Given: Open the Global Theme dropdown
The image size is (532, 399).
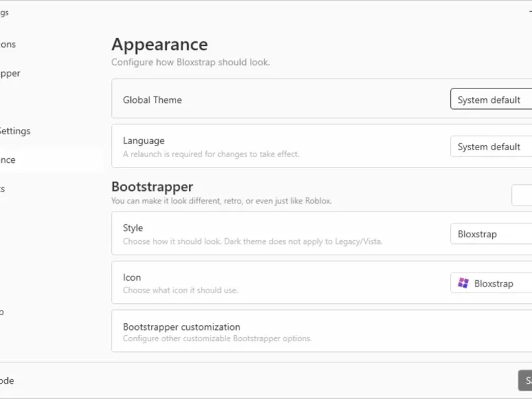Looking at the screenshot, I should click(491, 99).
